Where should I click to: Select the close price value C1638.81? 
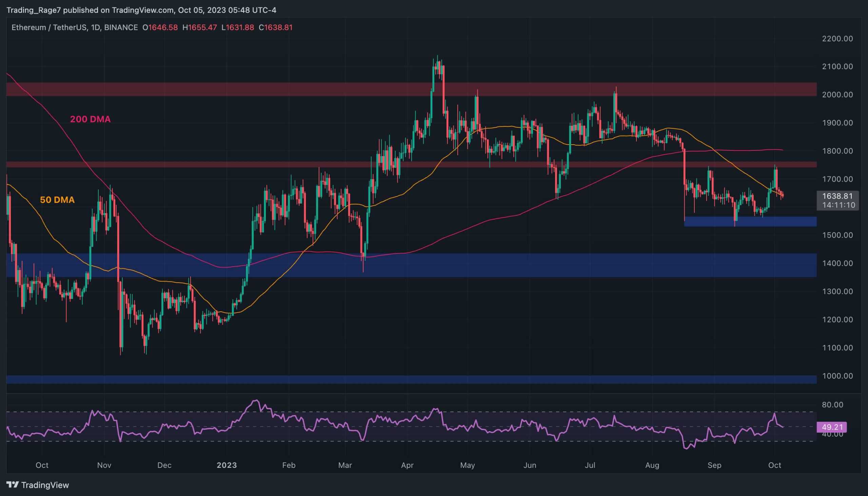[x=275, y=27]
